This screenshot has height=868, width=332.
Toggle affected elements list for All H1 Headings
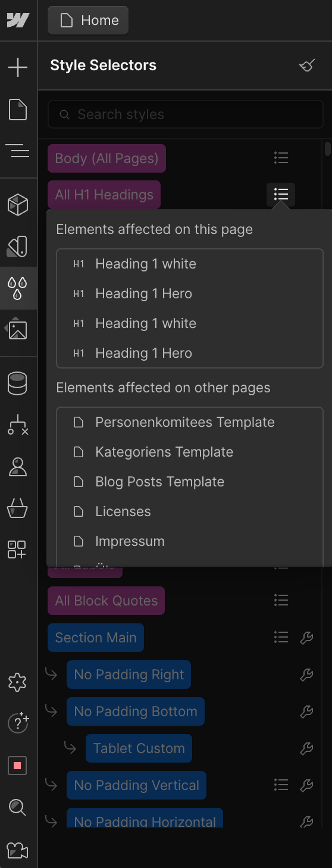click(281, 195)
